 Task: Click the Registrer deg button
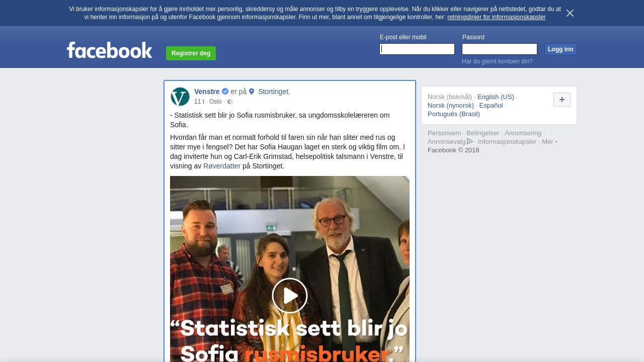(191, 53)
